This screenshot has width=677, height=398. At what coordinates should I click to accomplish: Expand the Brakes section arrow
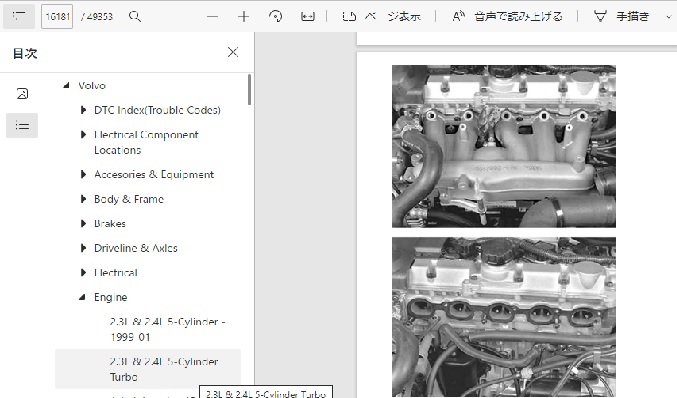(83, 224)
